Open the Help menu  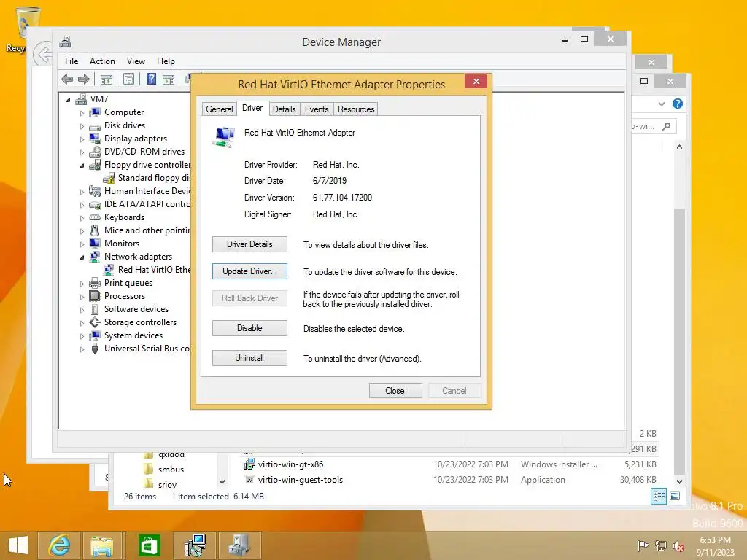[x=166, y=61]
